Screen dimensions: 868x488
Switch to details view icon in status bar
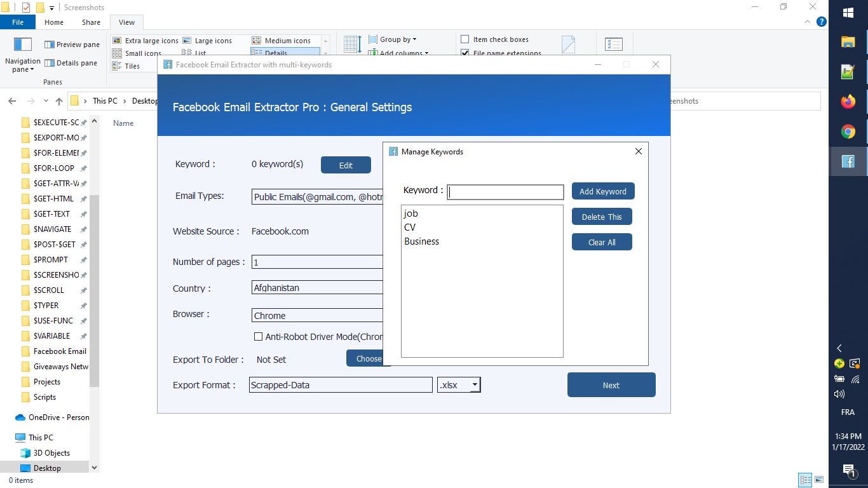point(806,480)
